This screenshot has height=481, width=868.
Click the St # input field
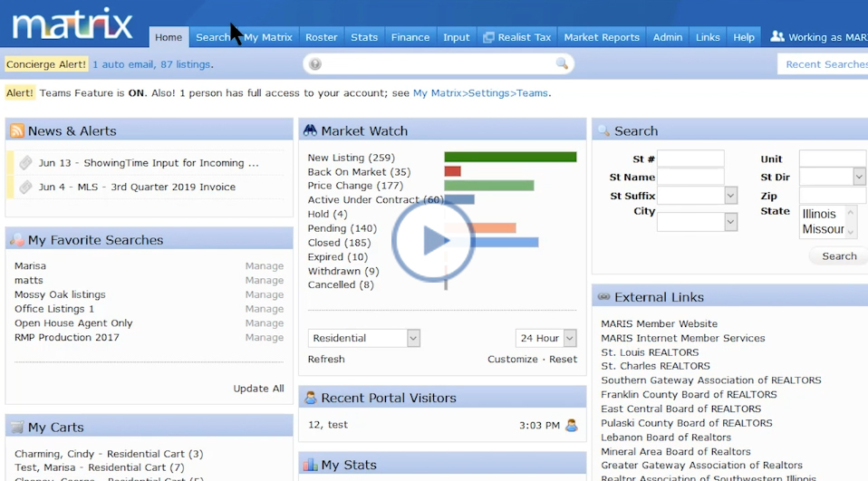(690, 159)
